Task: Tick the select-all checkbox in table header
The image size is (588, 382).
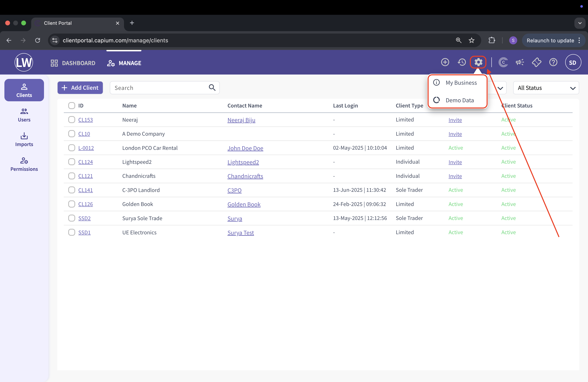Action: click(72, 106)
